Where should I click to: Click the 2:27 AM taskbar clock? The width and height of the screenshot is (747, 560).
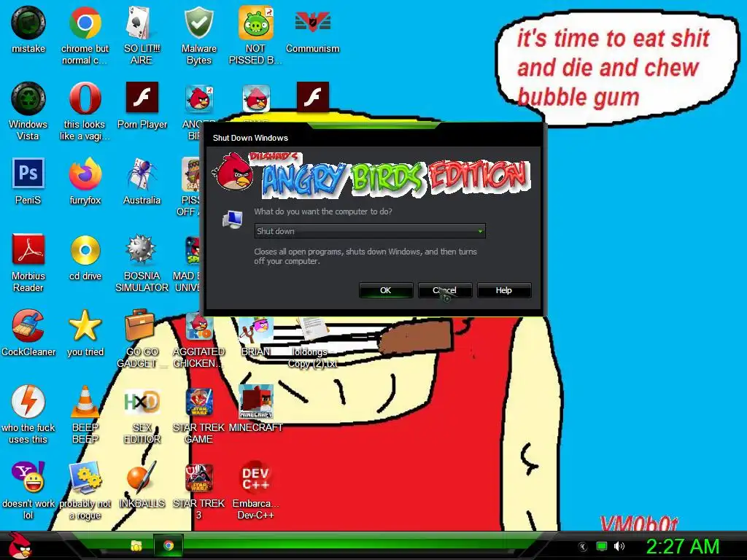click(x=682, y=546)
